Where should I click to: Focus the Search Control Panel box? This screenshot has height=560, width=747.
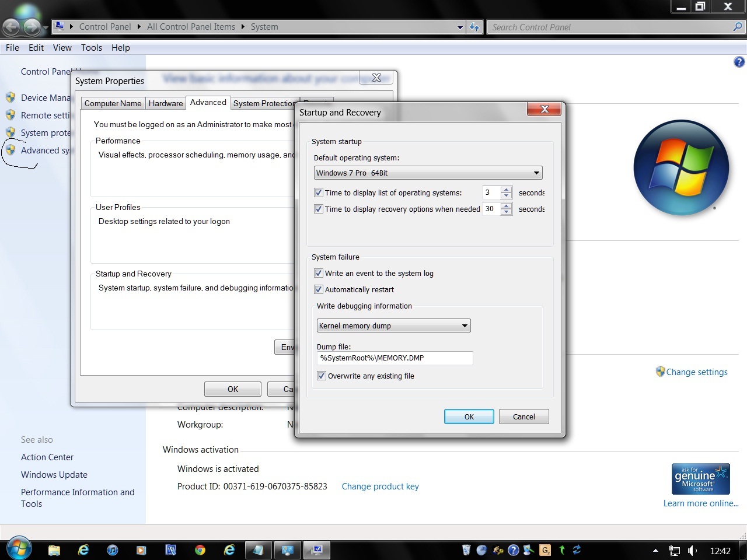[610, 27]
